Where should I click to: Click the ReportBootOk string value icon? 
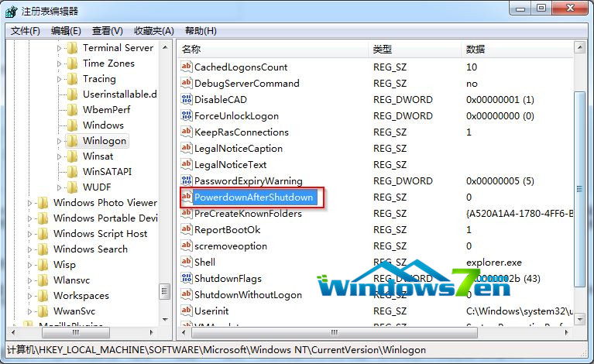tap(187, 230)
